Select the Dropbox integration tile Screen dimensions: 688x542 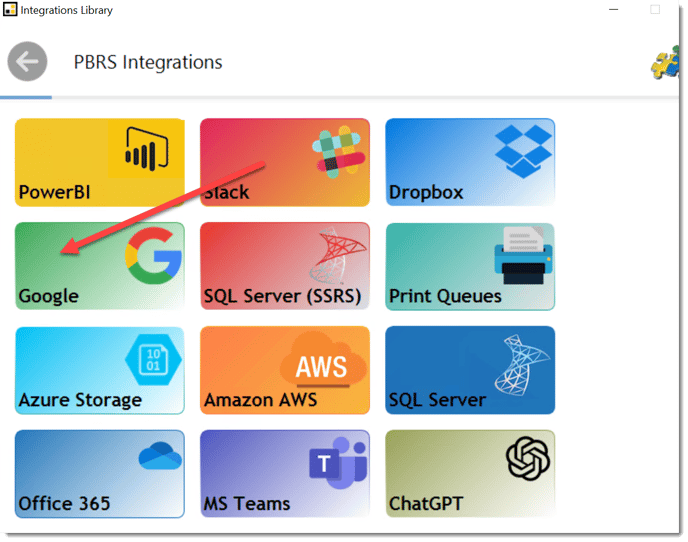coord(470,162)
